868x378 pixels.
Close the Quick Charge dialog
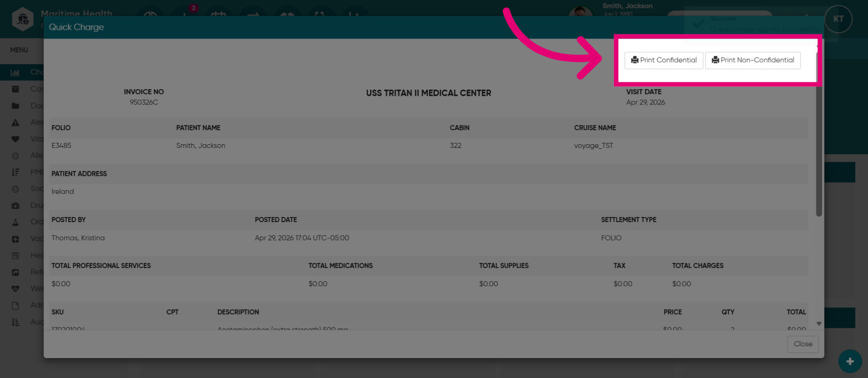click(803, 344)
